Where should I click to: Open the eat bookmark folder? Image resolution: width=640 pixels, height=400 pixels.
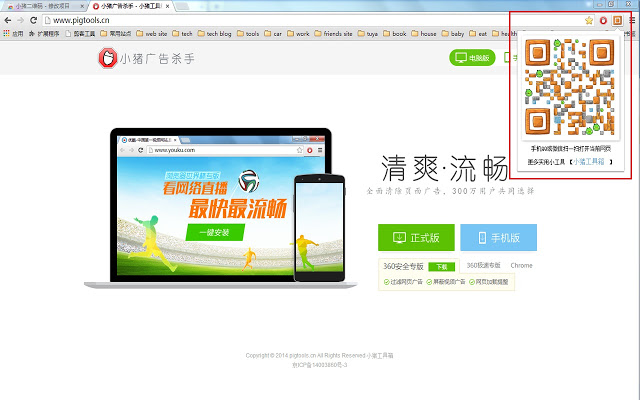pos(478,34)
